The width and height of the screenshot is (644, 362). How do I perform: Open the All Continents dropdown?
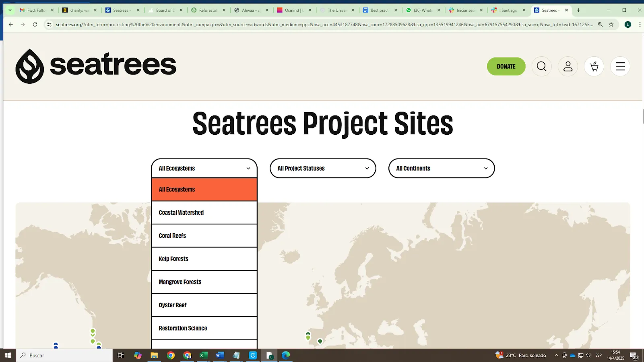point(442,168)
